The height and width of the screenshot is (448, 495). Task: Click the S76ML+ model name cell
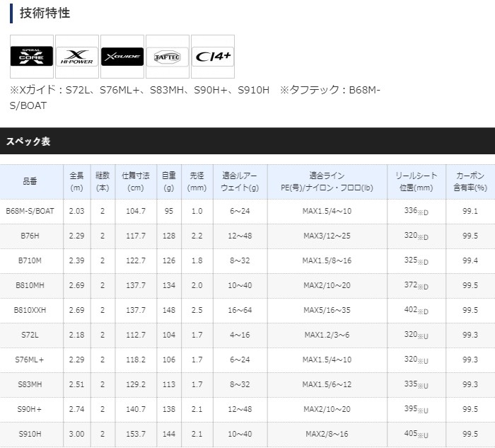click(x=30, y=360)
